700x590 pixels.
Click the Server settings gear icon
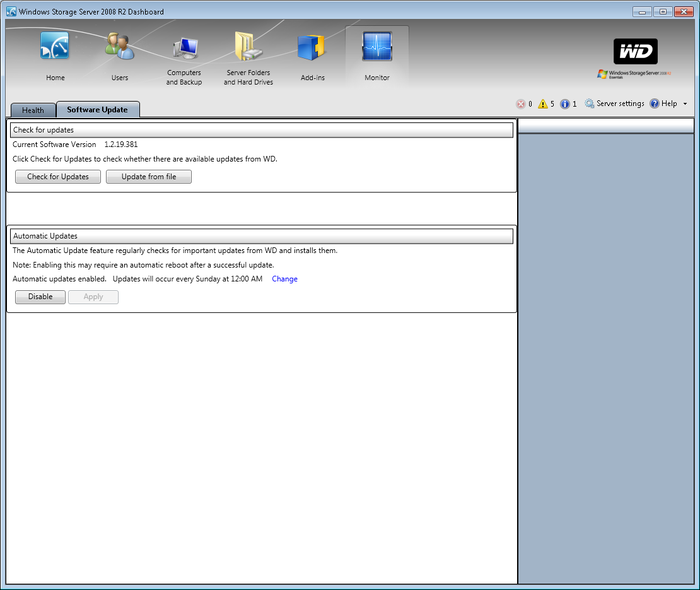(589, 103)
